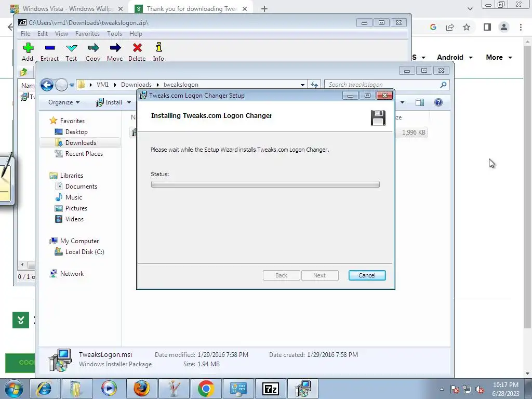Click the Move icon in 7-Zip
The height and width of the screenshot is (399, 532).
coord(115,48)
